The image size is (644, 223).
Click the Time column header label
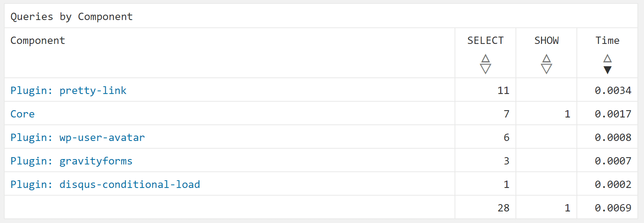coord(607,40)
